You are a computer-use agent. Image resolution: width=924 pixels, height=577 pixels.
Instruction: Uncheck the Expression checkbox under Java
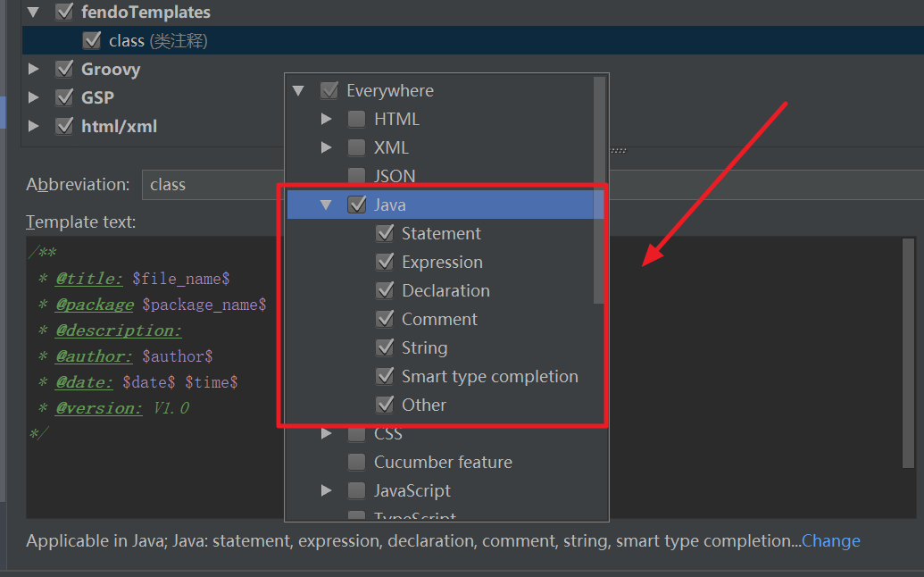(385, 262)
